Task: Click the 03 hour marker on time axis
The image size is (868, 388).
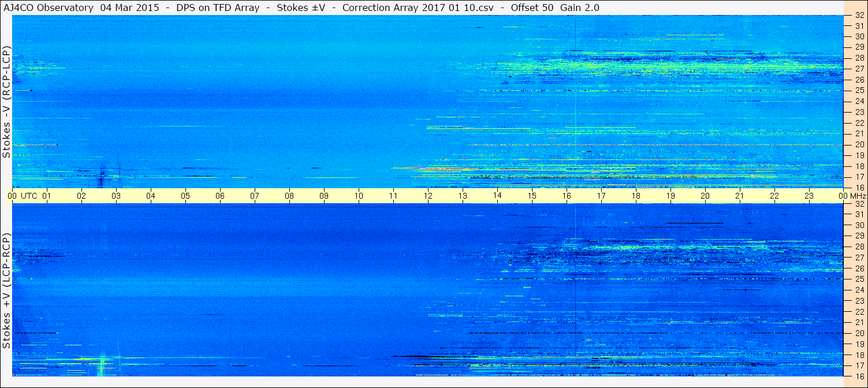Action: (116, 196)
